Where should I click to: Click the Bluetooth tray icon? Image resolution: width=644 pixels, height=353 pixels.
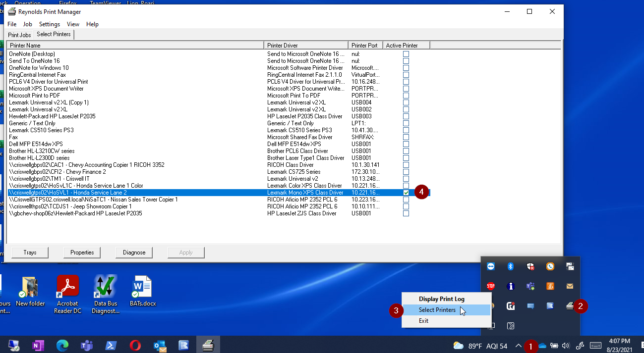tap(511, 266)
